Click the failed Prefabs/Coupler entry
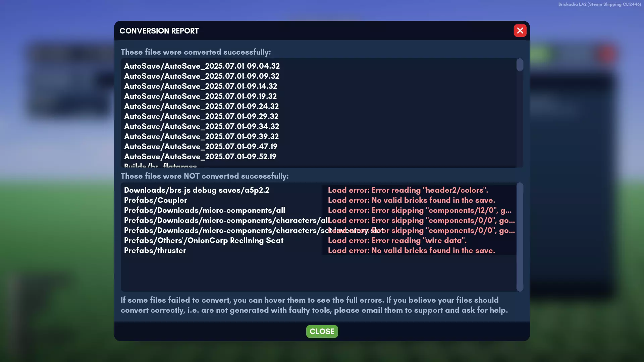Image resolution: width=644 pixels, height=362 pixels. point(155,200)
